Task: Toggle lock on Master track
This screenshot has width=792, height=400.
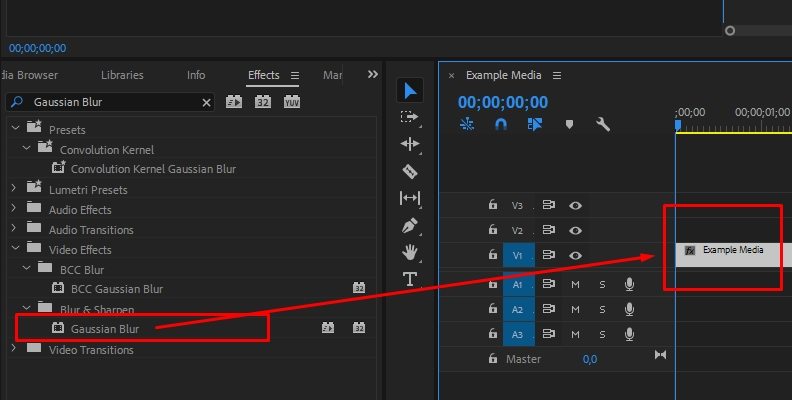Action: click(492, 359)
